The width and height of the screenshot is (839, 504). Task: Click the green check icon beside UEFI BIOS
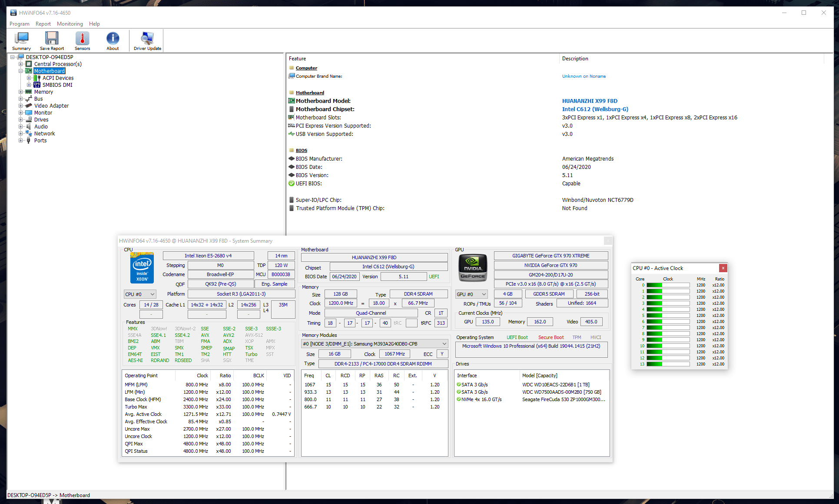292,183
